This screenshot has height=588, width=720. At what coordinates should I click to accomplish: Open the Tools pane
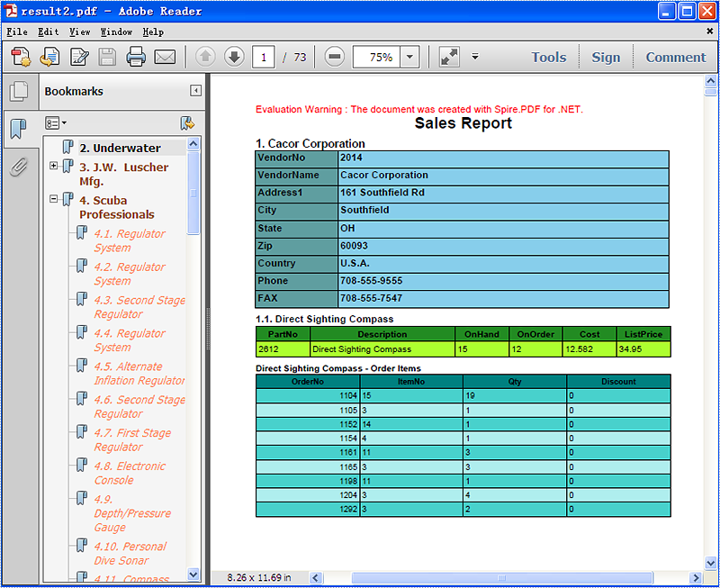[x=549, y=57]
